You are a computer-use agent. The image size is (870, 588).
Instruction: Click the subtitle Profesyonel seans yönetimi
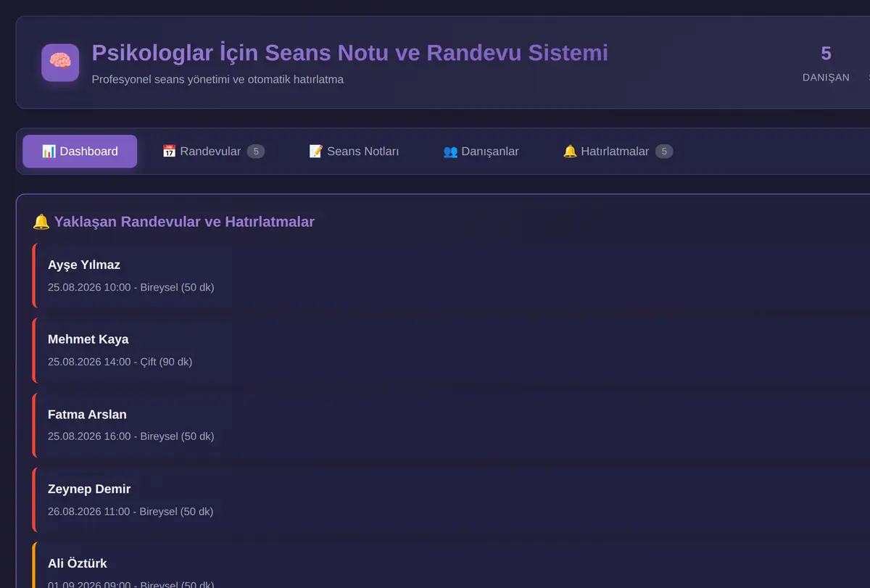click(x=217, y=79)
